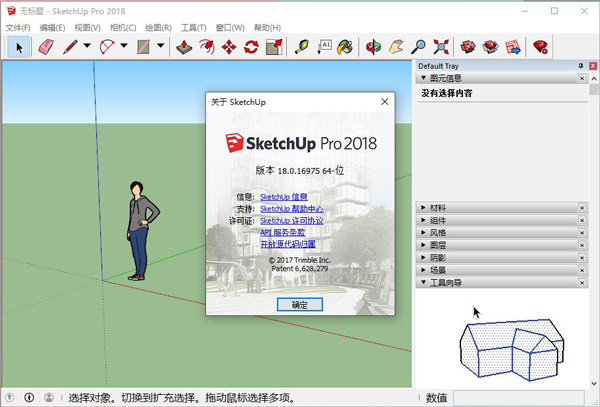The height and width of the screenshot is (407, 600).
Task: Open the 开放源代码归属 link
Action: coord(288,244)
